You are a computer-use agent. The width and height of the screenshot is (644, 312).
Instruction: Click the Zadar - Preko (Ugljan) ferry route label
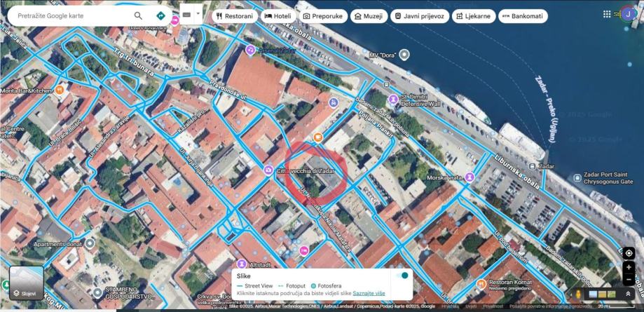[x=546, y=109]
